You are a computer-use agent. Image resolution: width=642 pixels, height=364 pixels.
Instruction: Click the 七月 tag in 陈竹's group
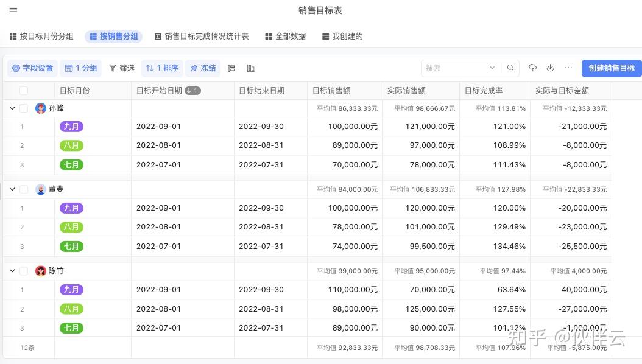[72, 328]
